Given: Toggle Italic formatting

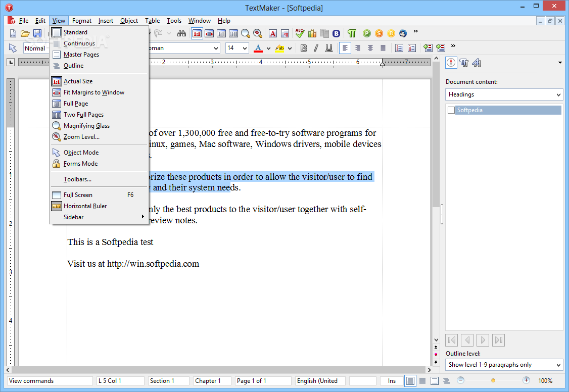Looking at the screenshot, I should 316,48.
